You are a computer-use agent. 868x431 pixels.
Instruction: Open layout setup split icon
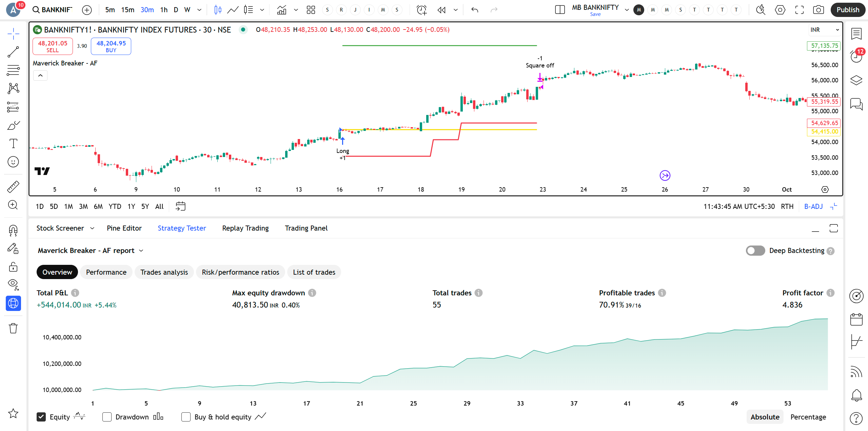point(560,10)
